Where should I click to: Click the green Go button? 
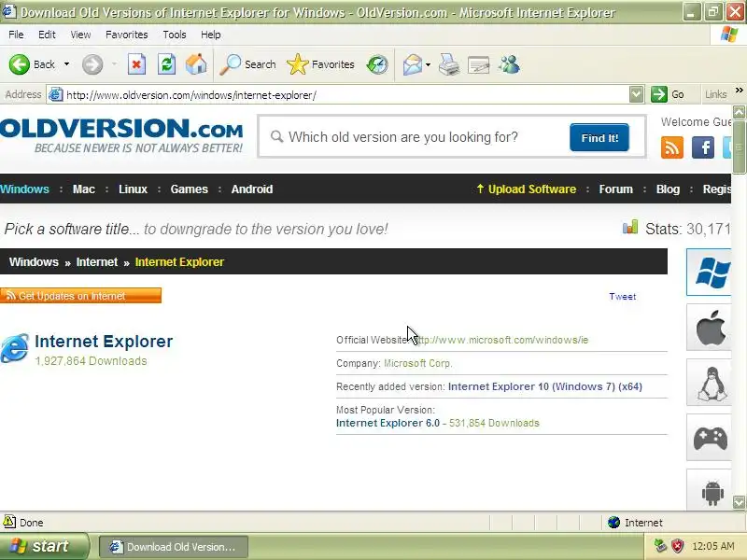(x=668, y=95)
